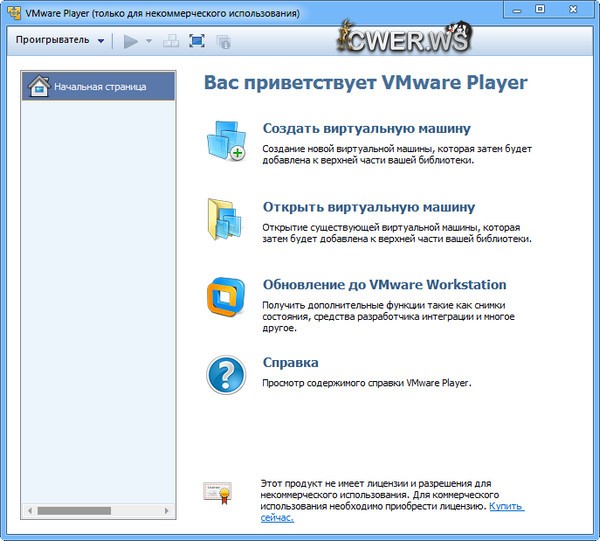Enter full screen mode via toolbar icon
This screenshot has width=600, height=541.
(197, 41)
